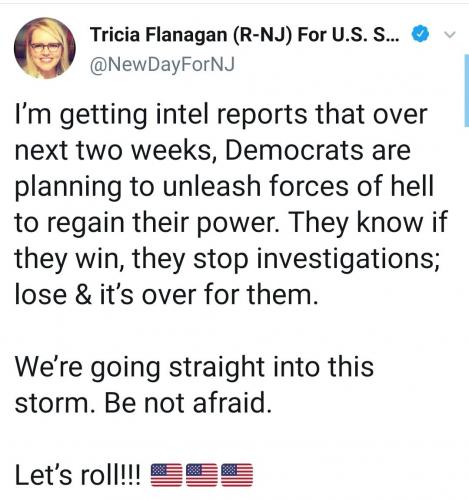Viewport: 469px width, 500px height.
Task: Click the "Be not afraid." sentence
Action: pyautogui.click(x=188, y=402)
